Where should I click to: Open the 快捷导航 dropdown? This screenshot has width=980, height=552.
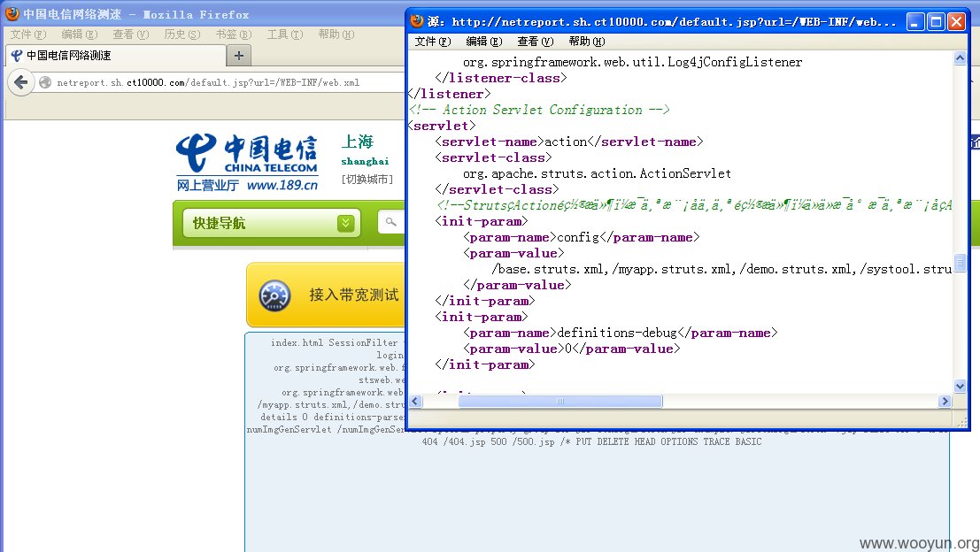click(x=271, y=223)
